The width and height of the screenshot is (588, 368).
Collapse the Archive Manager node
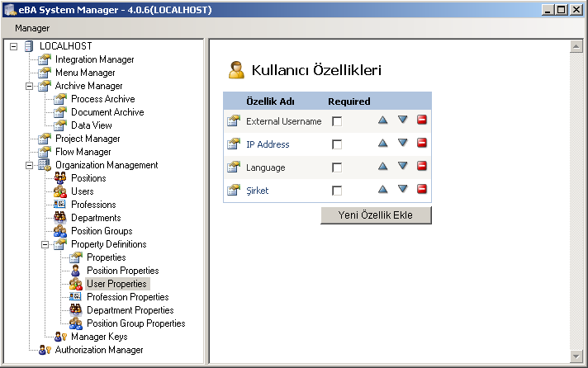29,86
